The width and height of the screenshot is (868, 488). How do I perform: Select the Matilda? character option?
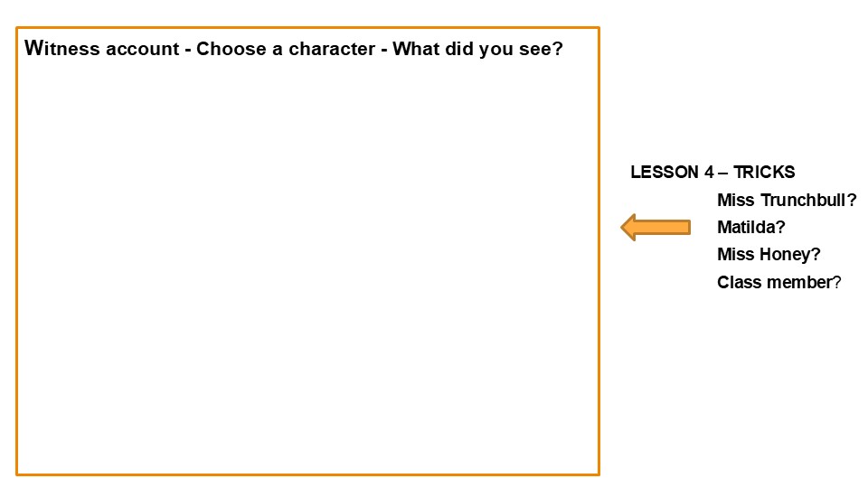[751, 227]
